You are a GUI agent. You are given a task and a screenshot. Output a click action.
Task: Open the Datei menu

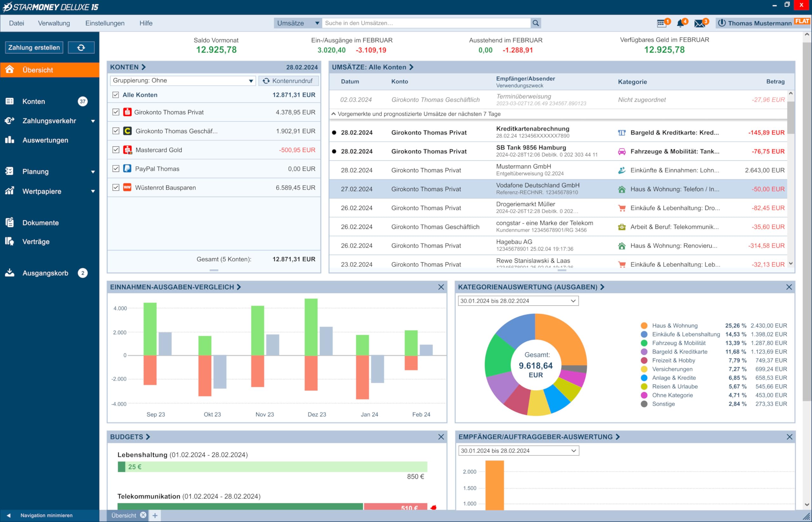point(16,23)
